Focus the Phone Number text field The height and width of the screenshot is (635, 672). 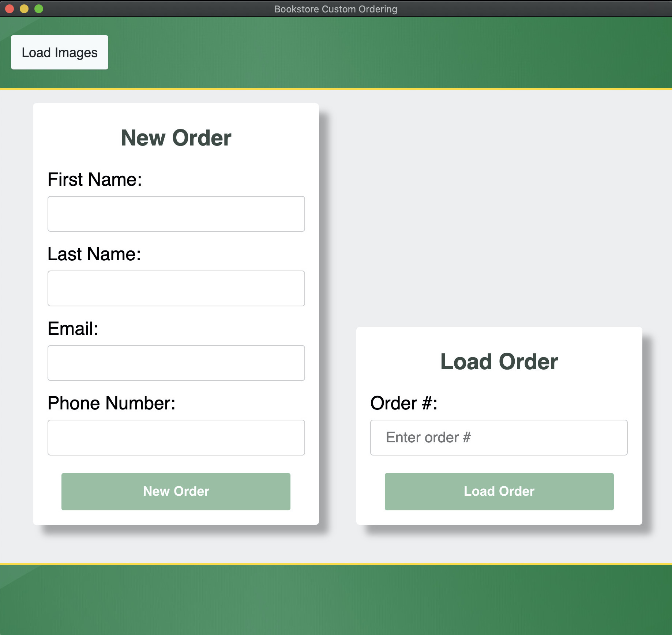[176, 438]
